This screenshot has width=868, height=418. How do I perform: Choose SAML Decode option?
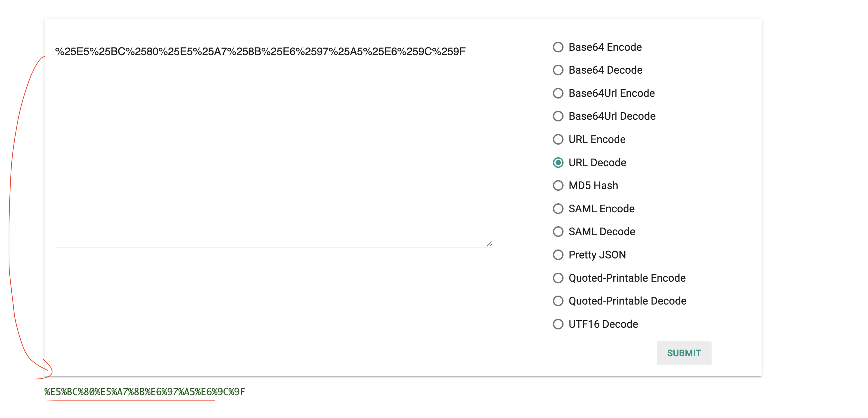tap(558, 232)
